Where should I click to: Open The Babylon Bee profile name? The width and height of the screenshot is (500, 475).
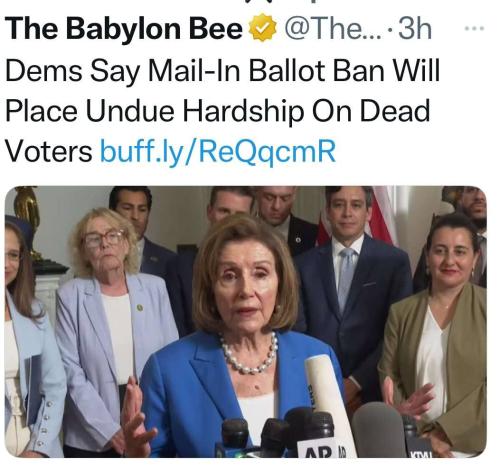coord(124,28)
